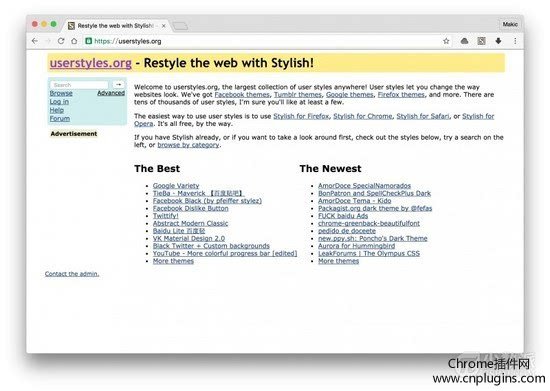The width and height of the screenshot is (550, 391).
Task: Open Stylish for Safari link
Action: pyautogui.click(x=423, y=116)
